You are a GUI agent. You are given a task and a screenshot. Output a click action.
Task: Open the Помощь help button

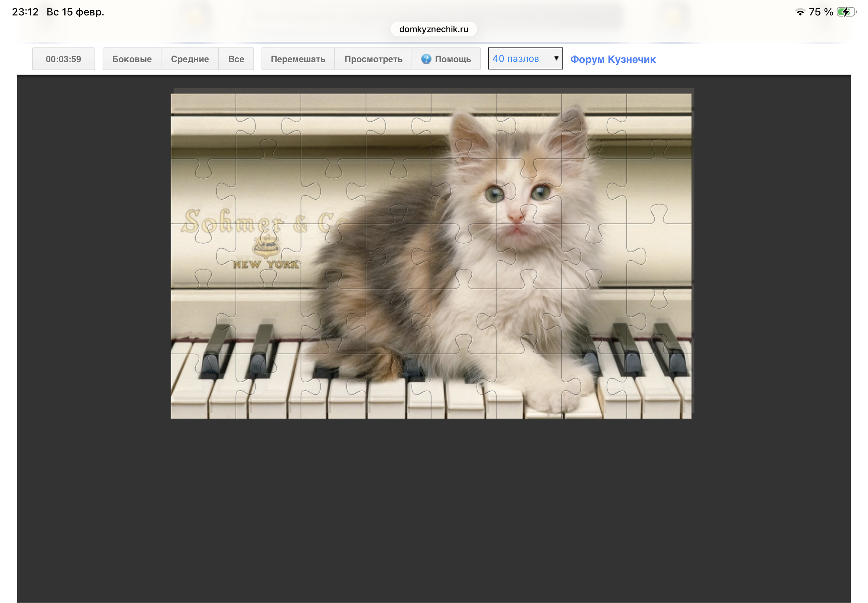(x=446, y=59)
